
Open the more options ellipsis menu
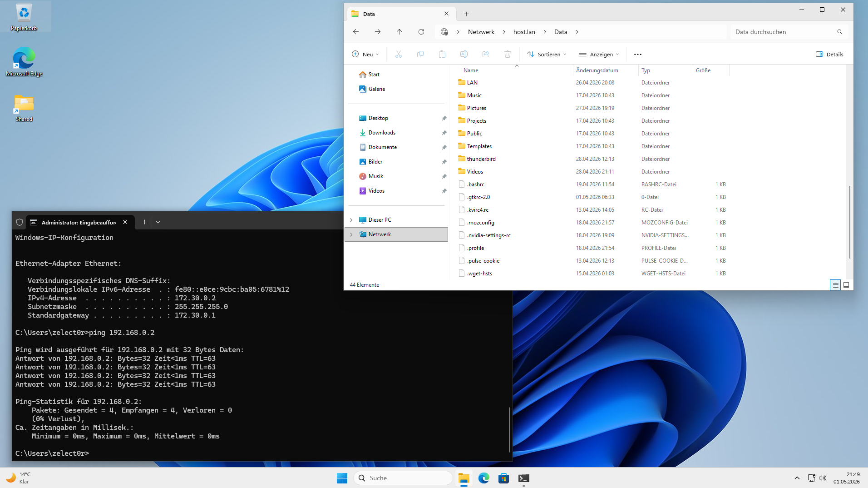(x=638, y=55)
